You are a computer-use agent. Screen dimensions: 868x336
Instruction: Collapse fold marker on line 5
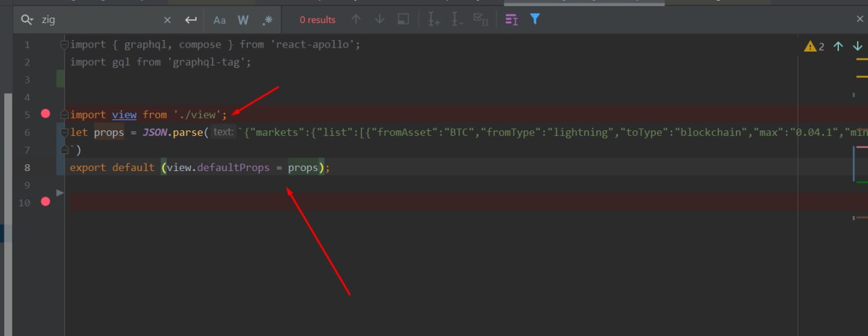[64, 115]
